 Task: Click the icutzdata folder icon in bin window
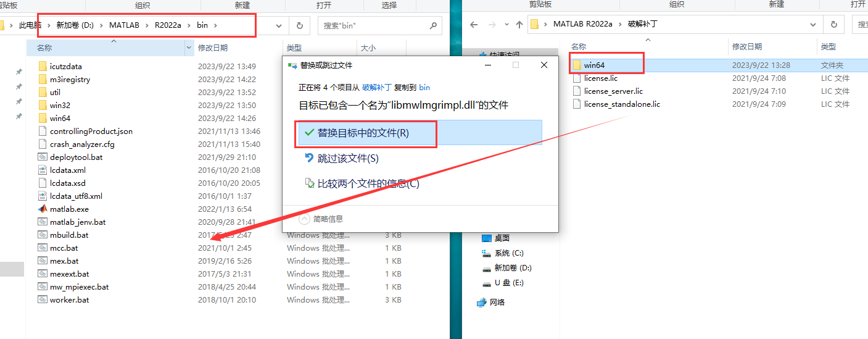(43, 66)
